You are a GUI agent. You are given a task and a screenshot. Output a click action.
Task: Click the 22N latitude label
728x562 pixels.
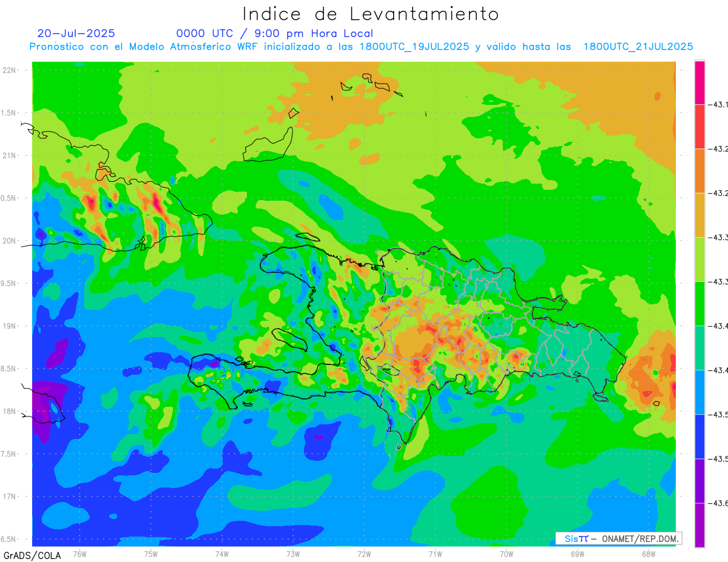point(10,70)
